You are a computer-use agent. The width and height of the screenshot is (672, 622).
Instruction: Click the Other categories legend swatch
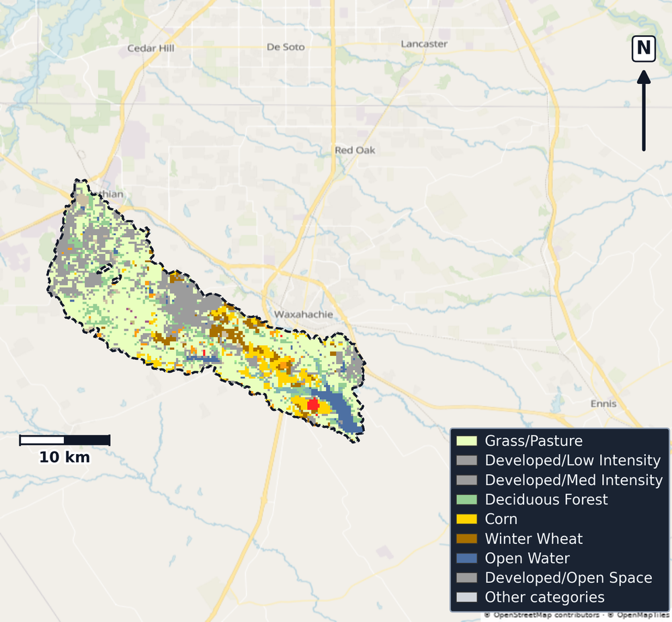click(466, 597)
